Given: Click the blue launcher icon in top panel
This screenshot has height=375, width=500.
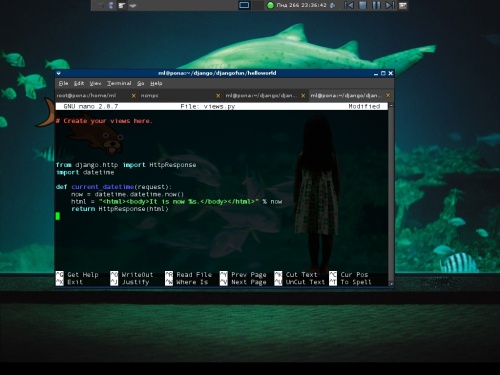Looking at the screenshot, I should [111, 5].
